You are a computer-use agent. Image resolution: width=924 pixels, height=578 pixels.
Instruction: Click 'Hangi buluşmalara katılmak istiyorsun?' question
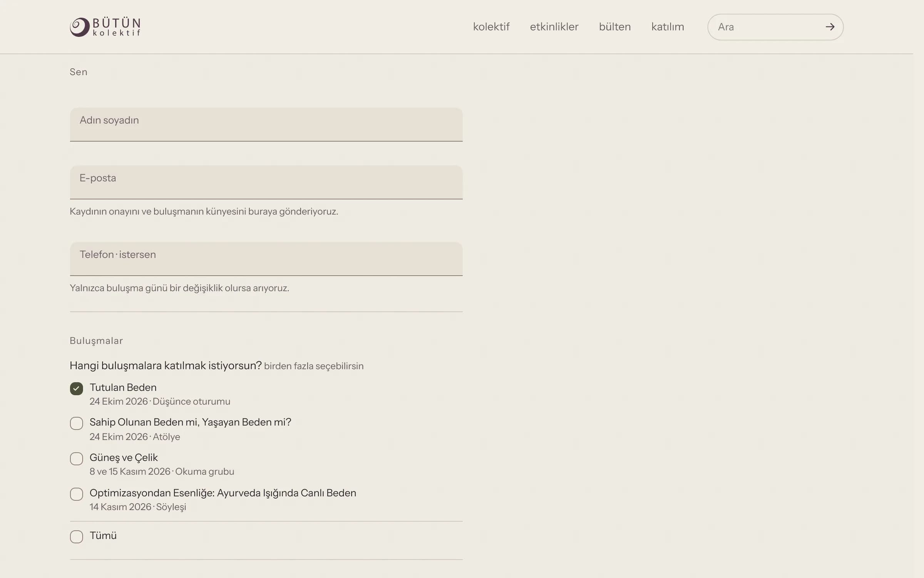166,366
